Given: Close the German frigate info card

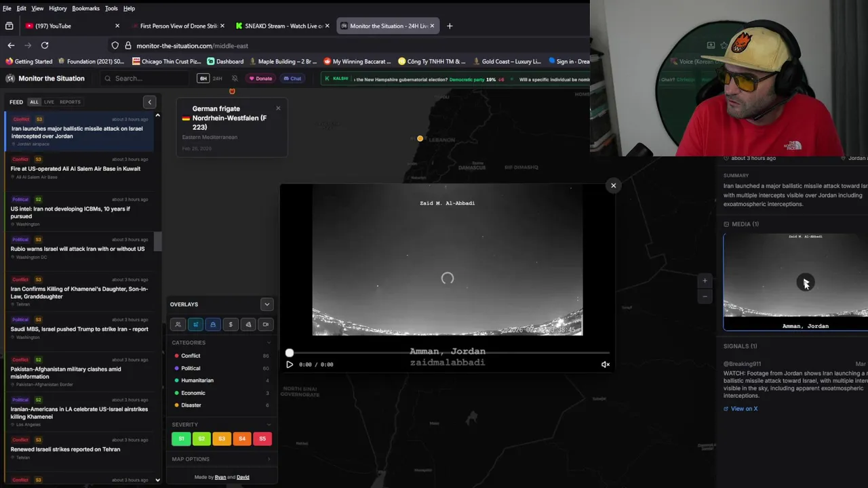Looking at the screenshot, I should [x=278, y=108].
